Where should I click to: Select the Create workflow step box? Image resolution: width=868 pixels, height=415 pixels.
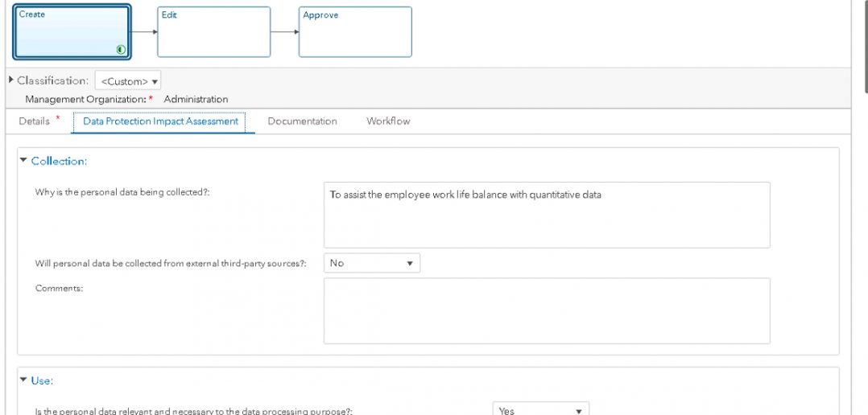[x=71, y=31]
